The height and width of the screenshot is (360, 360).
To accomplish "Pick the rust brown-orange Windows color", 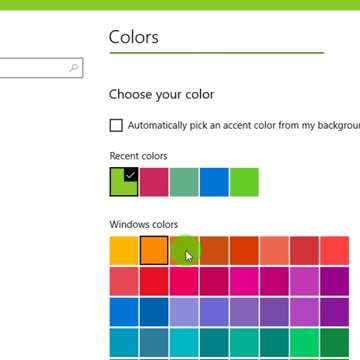I will pyautogui.click(x=214, y=251).
